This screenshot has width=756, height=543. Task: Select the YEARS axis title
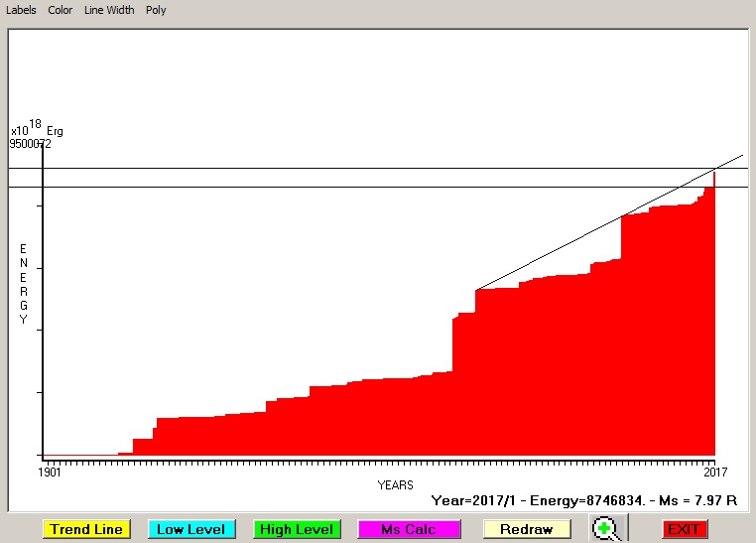point(396,485)
